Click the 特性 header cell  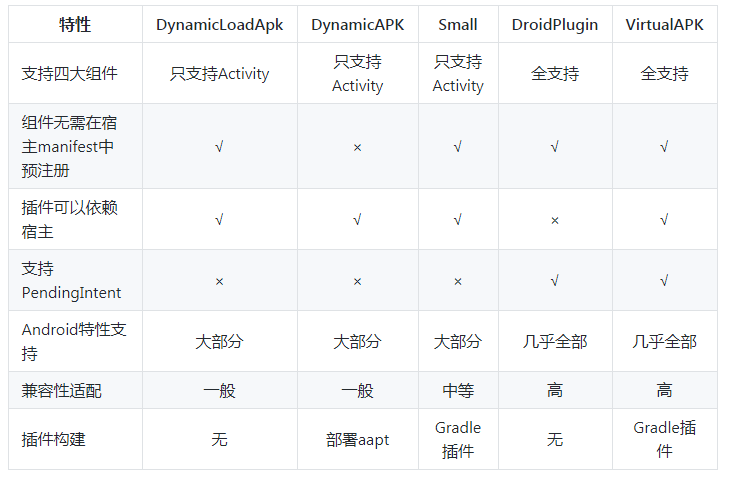[x=75, y=24]
